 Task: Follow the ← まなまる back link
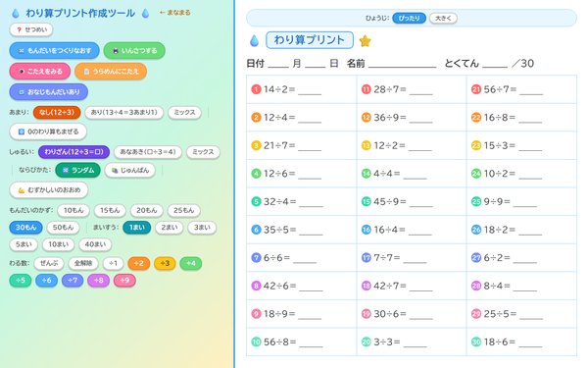(x=174, y=13)
